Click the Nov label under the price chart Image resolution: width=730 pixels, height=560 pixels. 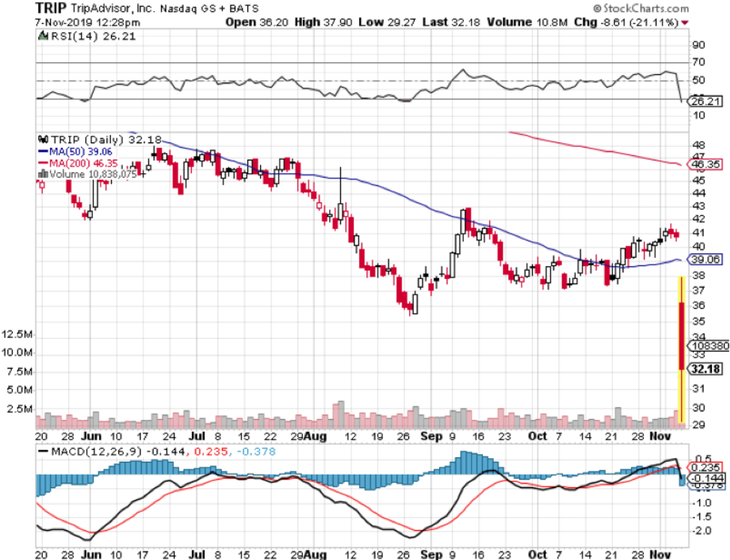(x=660, y=436)
